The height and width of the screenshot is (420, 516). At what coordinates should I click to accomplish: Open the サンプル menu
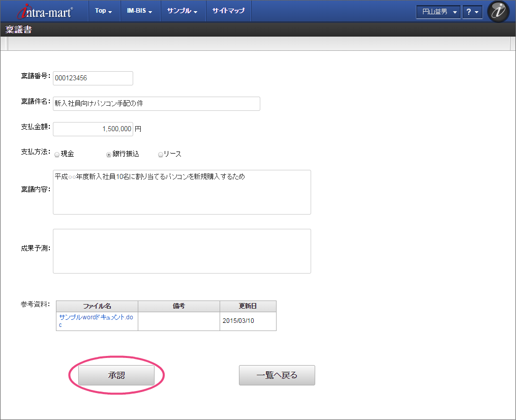(x=183, y=11)
